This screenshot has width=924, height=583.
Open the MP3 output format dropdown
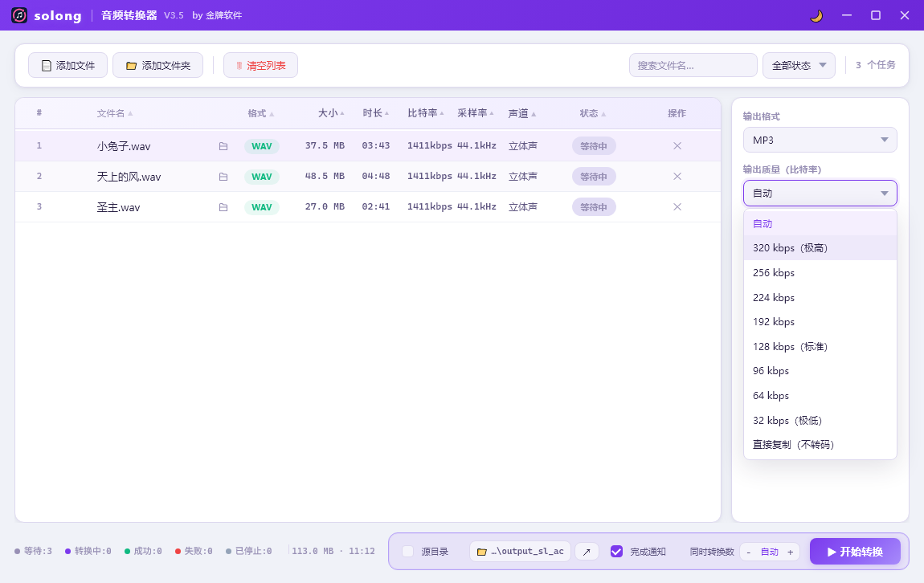point(820,141)
